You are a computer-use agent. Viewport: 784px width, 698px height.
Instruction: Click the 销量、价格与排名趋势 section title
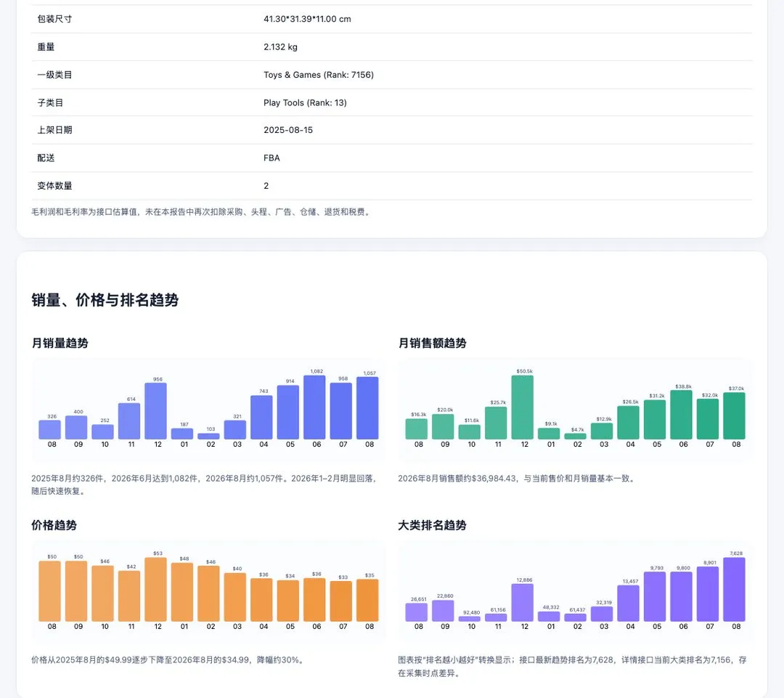coord(105,300)
